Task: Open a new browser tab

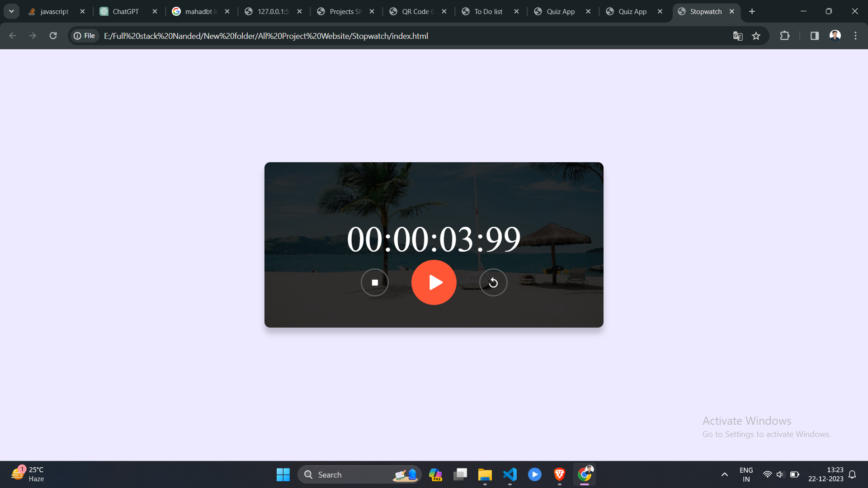Action: tap(752, 11)
